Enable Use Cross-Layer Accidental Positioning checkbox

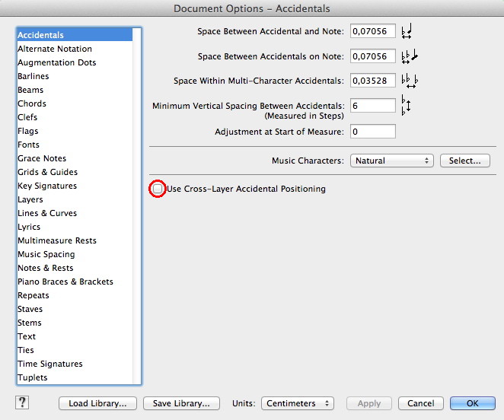pos(158,189)
